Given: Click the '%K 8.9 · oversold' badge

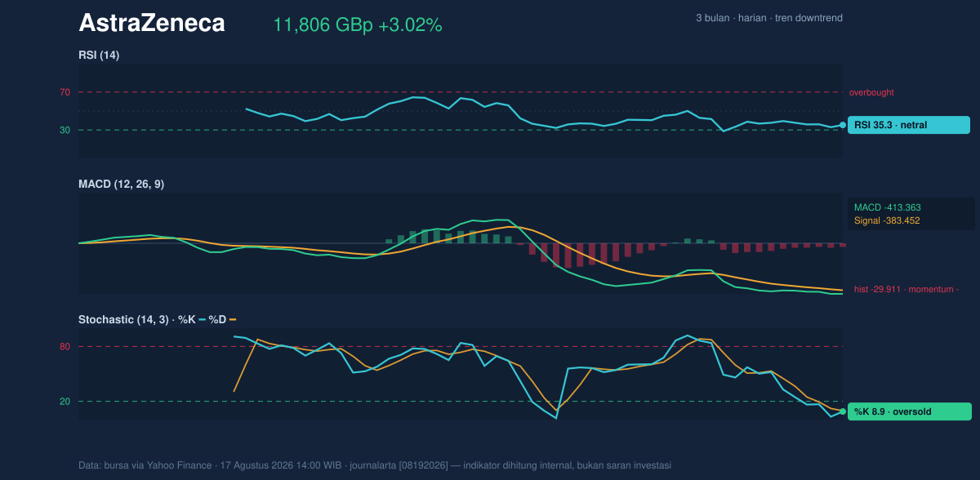Looking at the screenshot, I should [x=909, y=411].
